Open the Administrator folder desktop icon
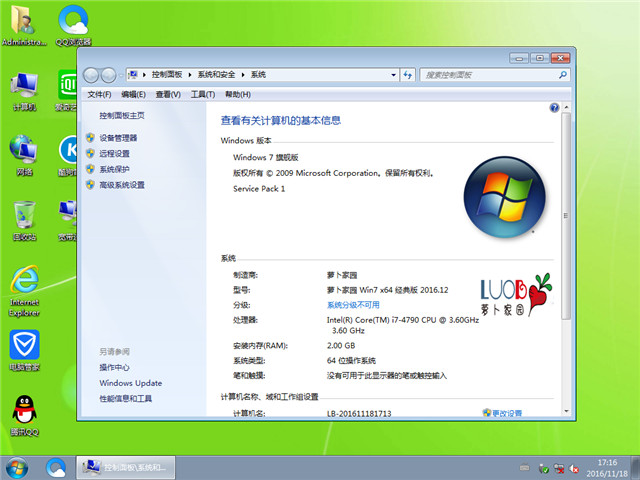 (24, 24)
